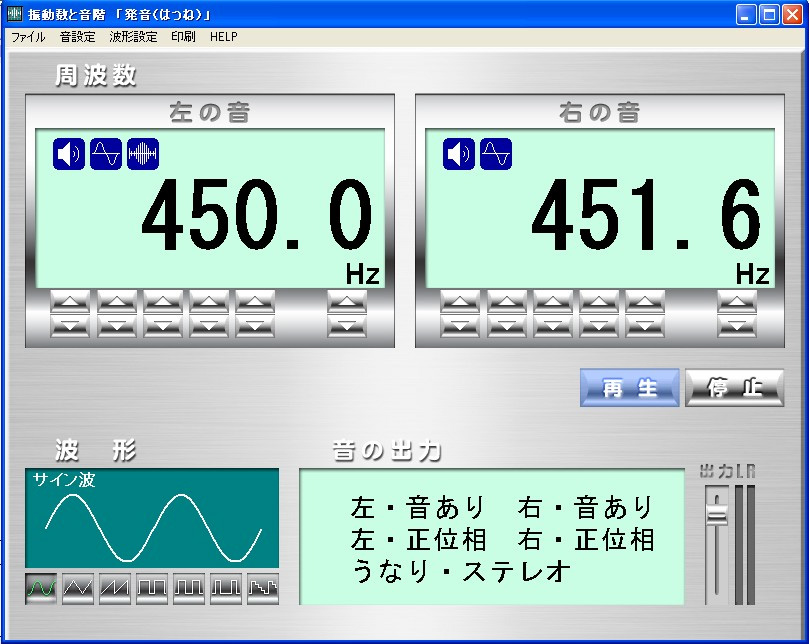The width and height of the screenshot is (809, 644).
Task: Click the left sound beat waveform icon
Action: coord(143,154)
